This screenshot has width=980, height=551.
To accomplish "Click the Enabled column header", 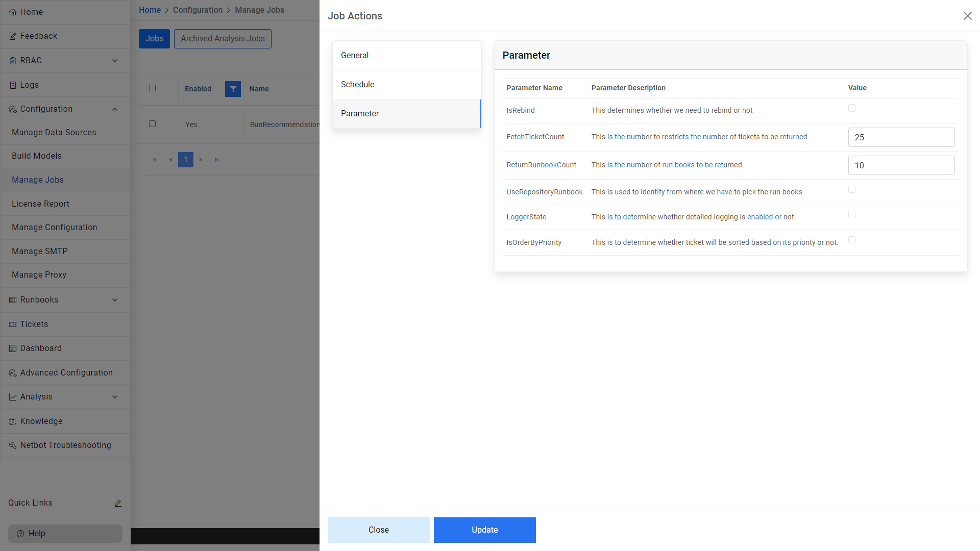I will (x=198, y=89).
